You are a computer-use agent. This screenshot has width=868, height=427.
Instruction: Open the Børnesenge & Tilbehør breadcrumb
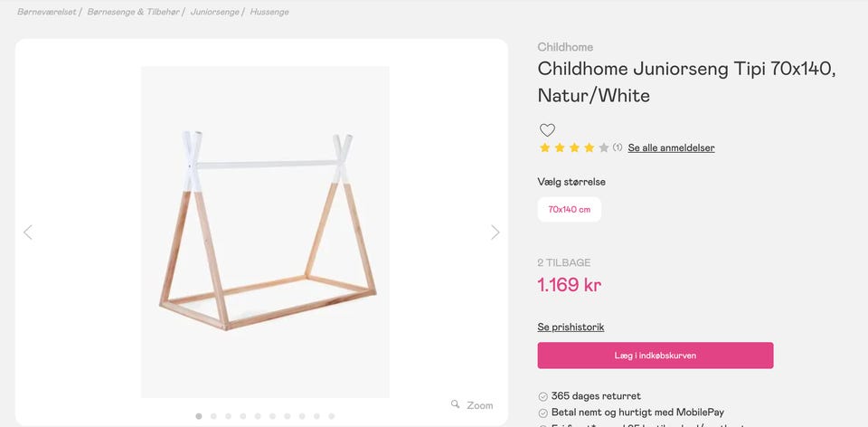[134, 12]
